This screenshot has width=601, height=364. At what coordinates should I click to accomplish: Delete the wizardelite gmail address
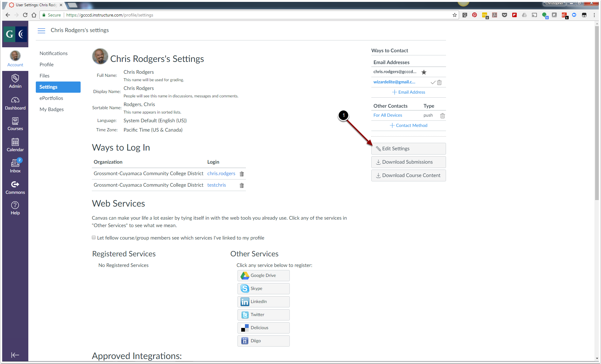point(439,82)
